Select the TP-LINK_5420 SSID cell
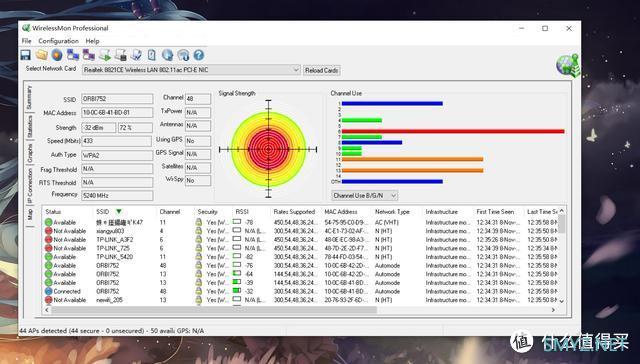The image size is (640, 364). click(x=114, y=257)
